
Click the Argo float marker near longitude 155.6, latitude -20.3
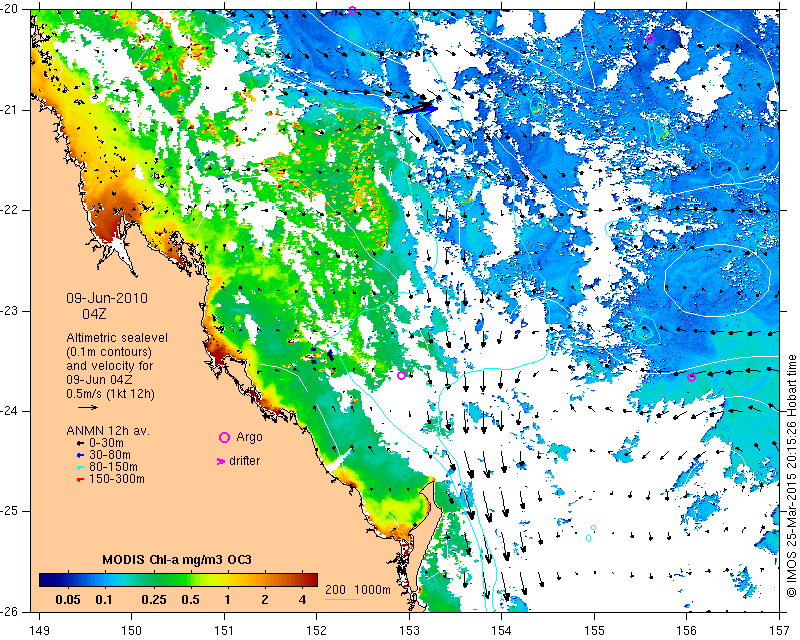[x=650, y=38]
